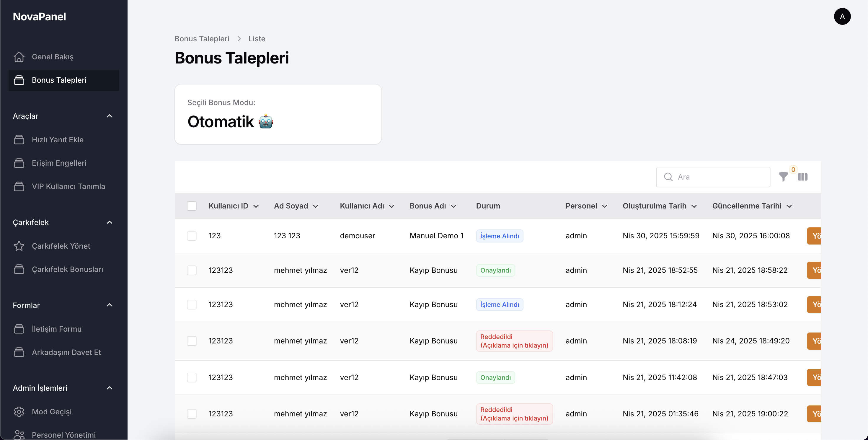Viewport: 868px width, 440px height.
Task: Click the NovaPanel logo
Action: 40,17
